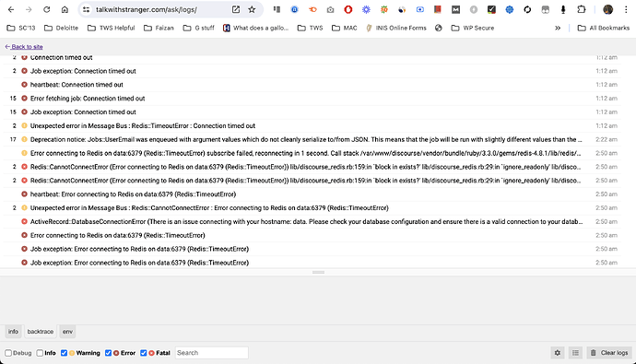Show more bookmarks with the double chevron
Viewport: 636px width, 364px height.
click(x=558, y=28)
